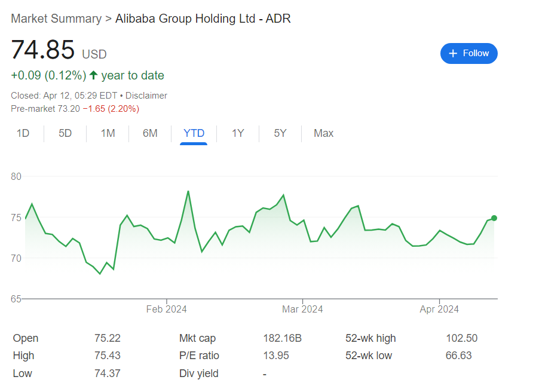Select the 1M range tab
This screenshot has width=533, height=392.
(x=108, y=133)
